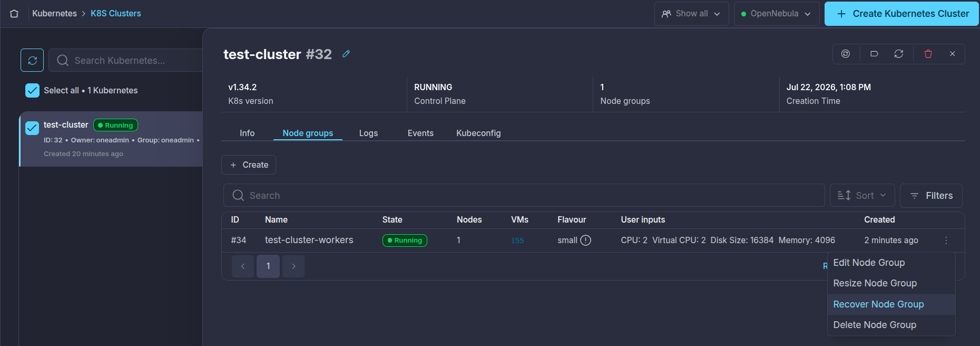Image resolution: width=980 pixels, height=346 pixels.
Task: Open the Show all dropdown
Action: (x=691, y=14)
